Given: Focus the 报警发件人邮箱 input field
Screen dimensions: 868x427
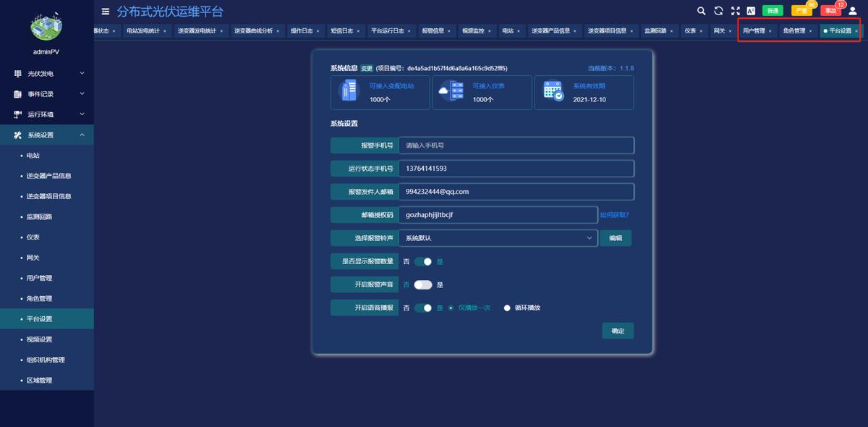Looking at the screenshot, I should point(516,192).
